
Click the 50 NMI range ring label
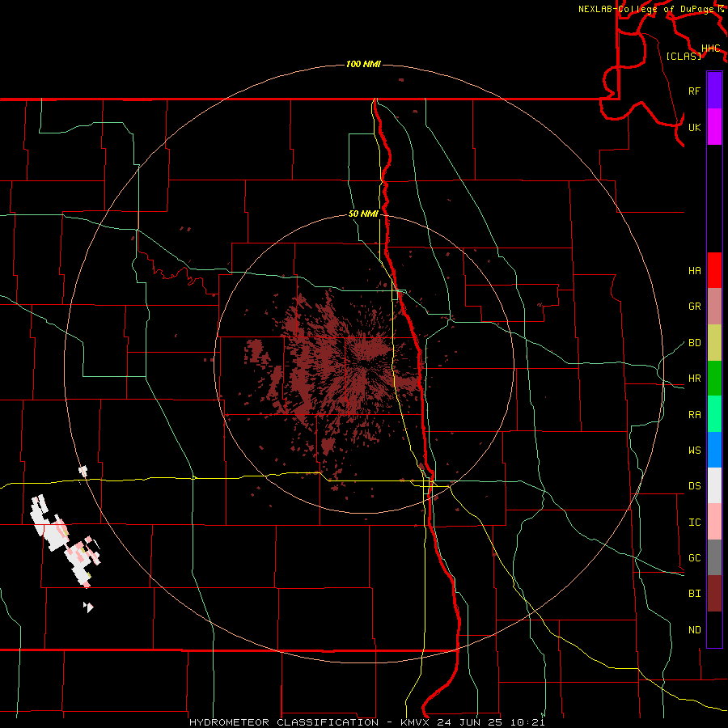click(x=363, y=214)
